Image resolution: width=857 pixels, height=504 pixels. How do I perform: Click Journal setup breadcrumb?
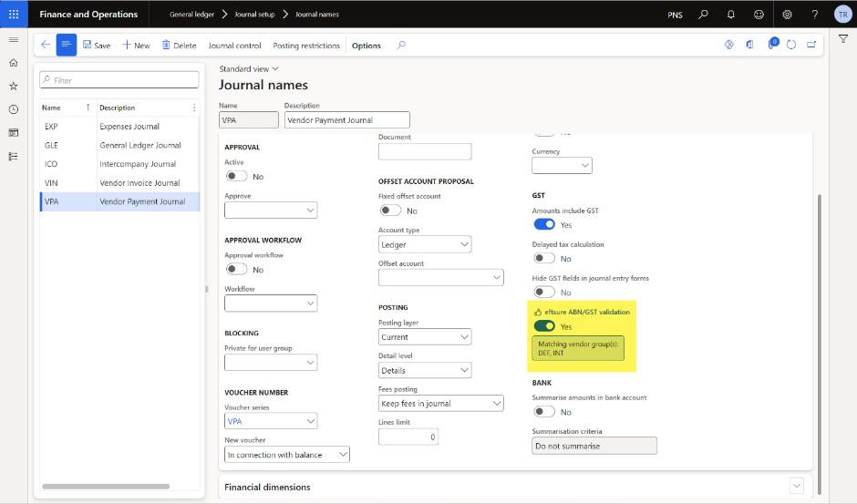(x=254, y=15)
